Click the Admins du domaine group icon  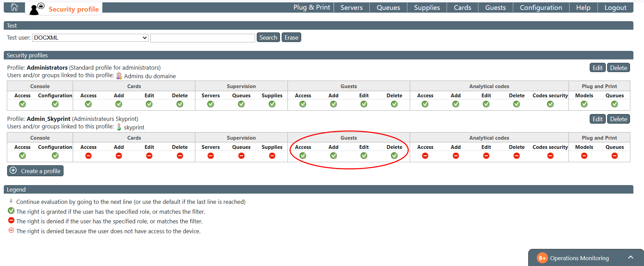[x=119, y=76]
